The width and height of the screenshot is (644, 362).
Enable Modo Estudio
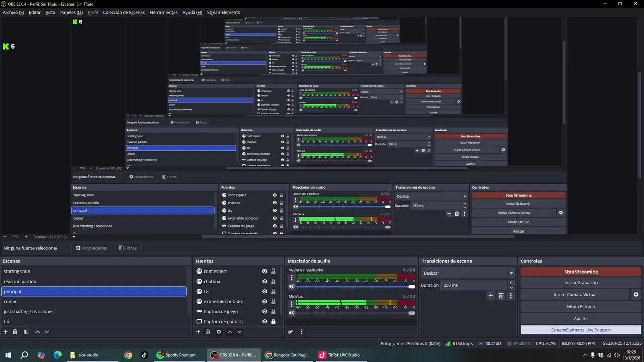click(x=581, y=307)
